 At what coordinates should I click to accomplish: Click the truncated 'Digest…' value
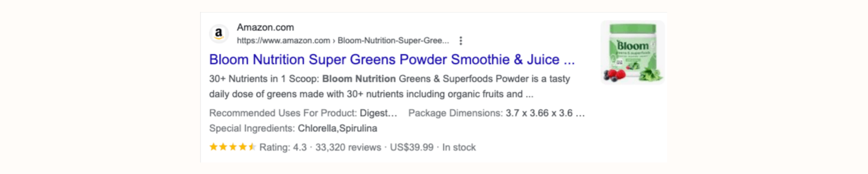coord(378,113)
